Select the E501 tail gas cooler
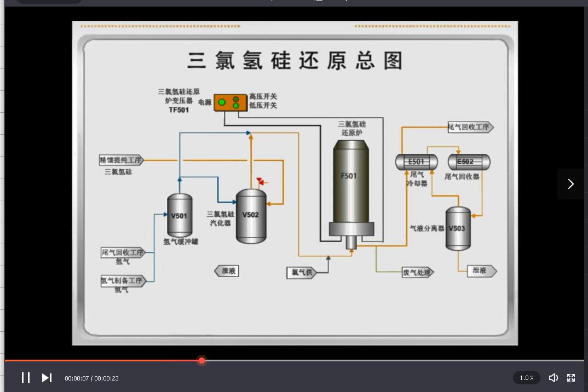588x392 pixels. 416,162
